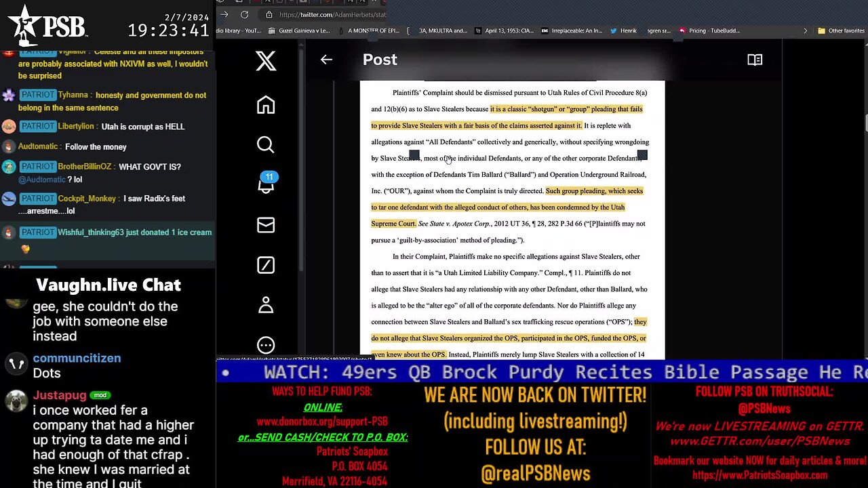Image resolution: width=868 pixels, height=488 pixels.
Task: Expand the bookmarks overflow chevron
Action: tap(805, 30)
